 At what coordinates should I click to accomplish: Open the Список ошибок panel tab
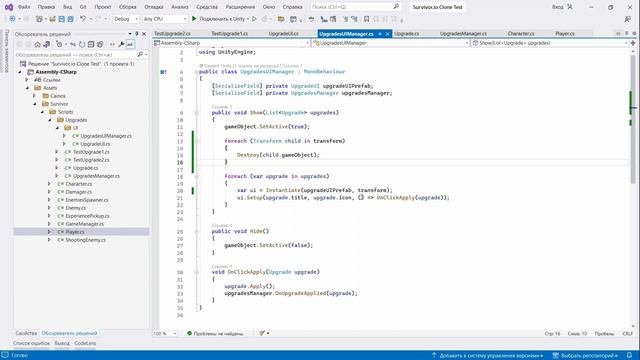click(31, 343)
